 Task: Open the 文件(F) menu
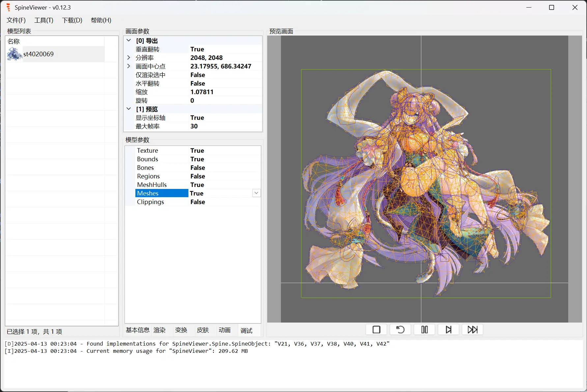click(16, 20)
